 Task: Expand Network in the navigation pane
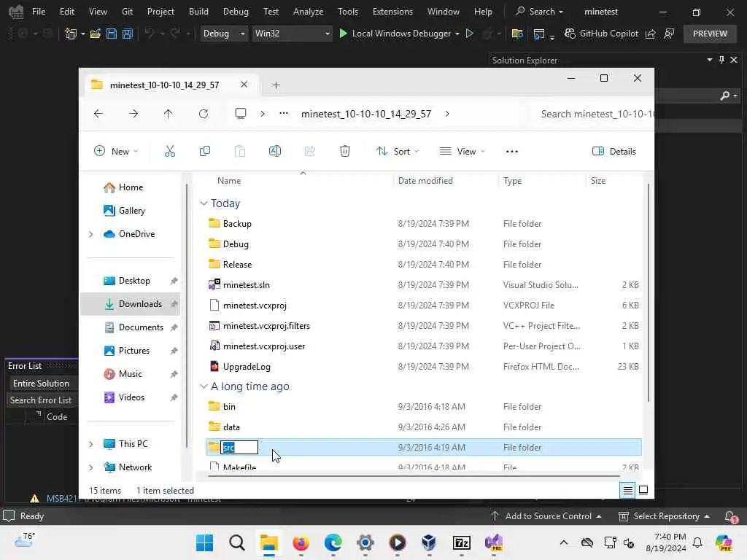click(91, 467)
